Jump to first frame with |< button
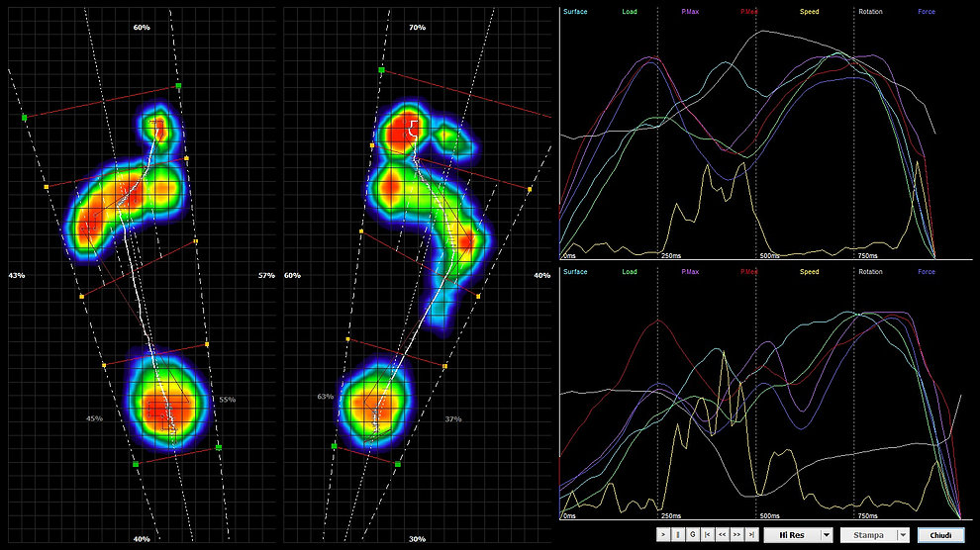Screen dimensions: 980x550 [x=708, y=535]
